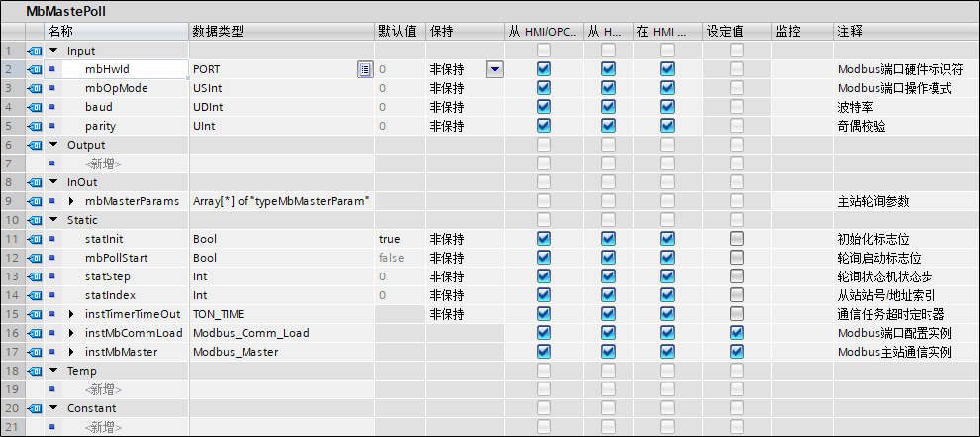Click tag icon in the mbOpMode row
The width and height of the screenshot is (980, 437).
pyautogui.click(x=35, y=88)
